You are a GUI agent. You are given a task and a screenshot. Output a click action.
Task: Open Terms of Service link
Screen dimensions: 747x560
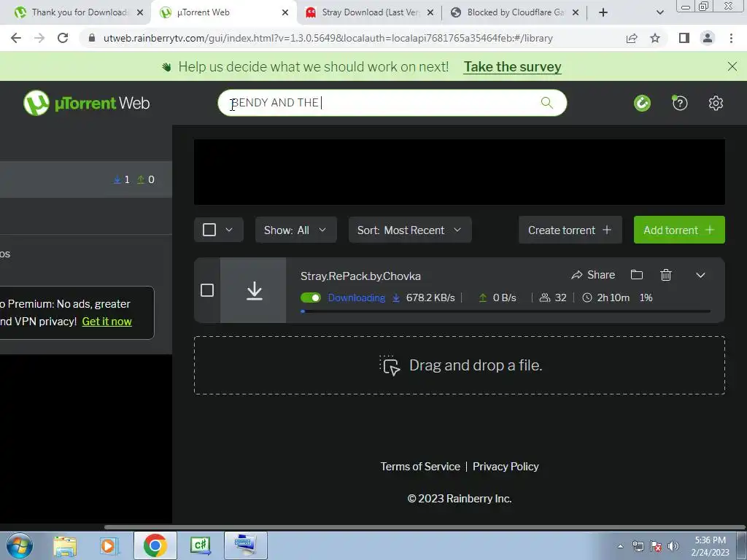pyautogui.click(x=420, y=467)
